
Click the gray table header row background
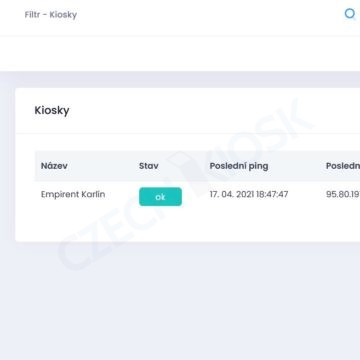(197, 166)
